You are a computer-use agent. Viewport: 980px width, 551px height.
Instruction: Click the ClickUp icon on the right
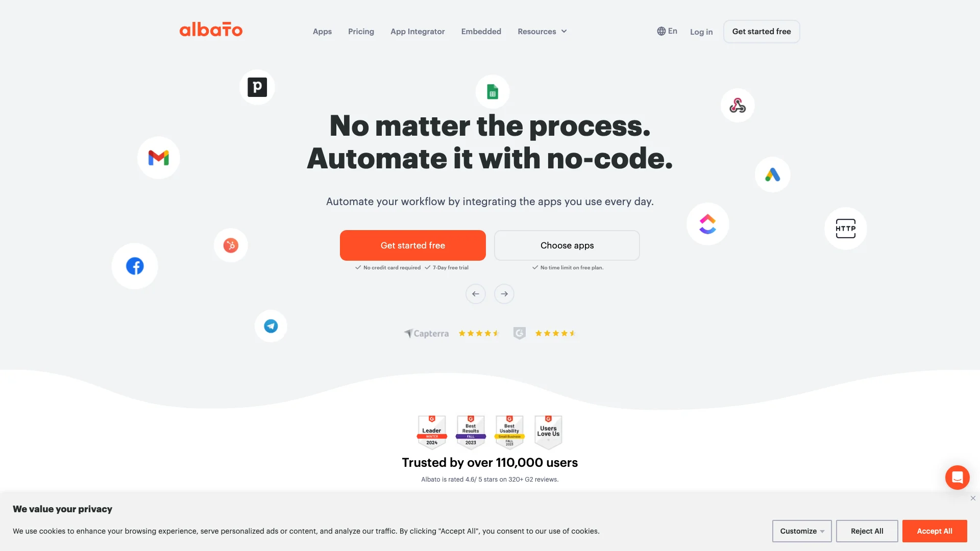coord(708,223)
